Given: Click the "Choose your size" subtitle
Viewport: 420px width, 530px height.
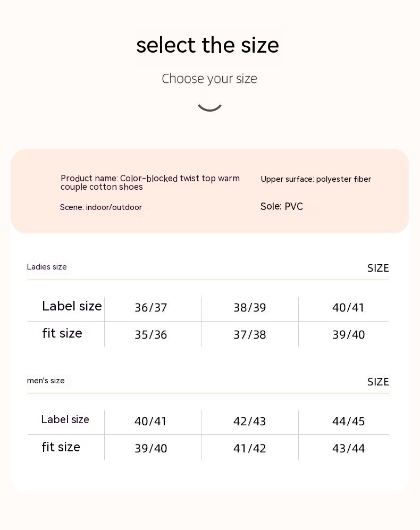Looking at the screenshot, I should point(209,79).
